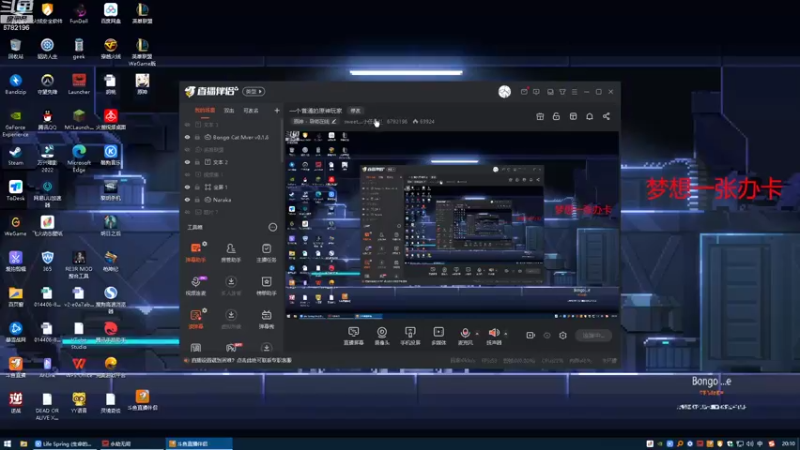This screenshot has width=800, height=450.
Task: Open the 视频连麦 microphone tool
Action: tap(195, 285)
